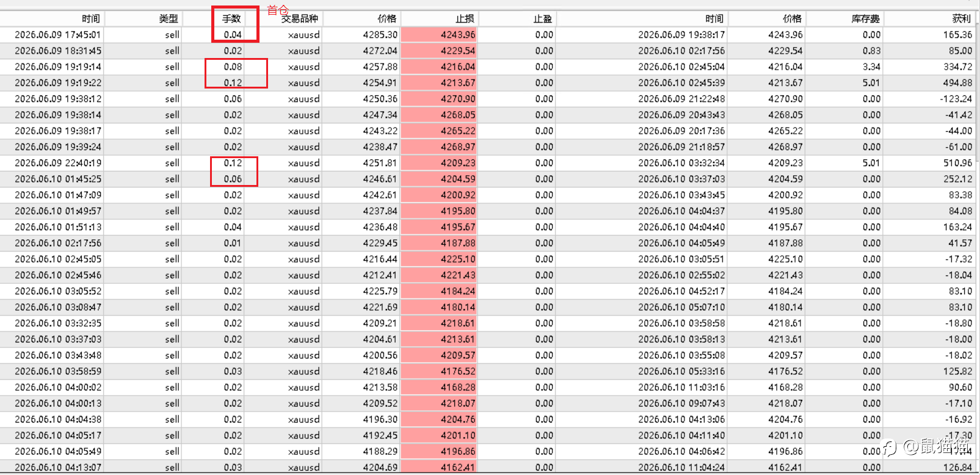Click the 0.01 lot size cell
The width and height of the screenshot is (980, 475).
233,243
